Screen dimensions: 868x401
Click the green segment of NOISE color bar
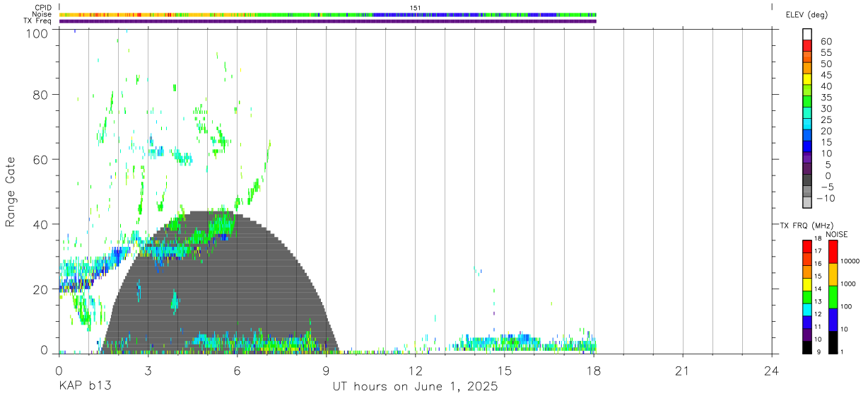tap(833, 297)
